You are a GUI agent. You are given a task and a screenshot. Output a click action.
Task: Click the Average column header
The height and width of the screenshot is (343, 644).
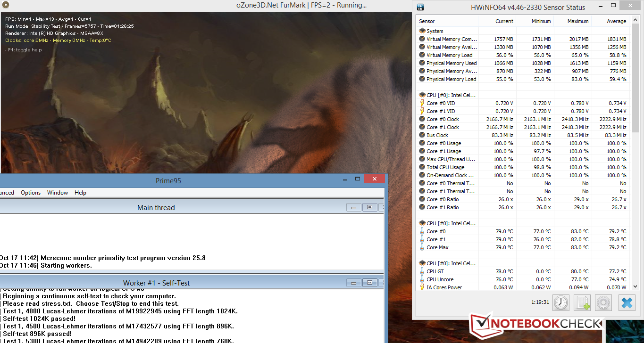(x=611, y=21)
